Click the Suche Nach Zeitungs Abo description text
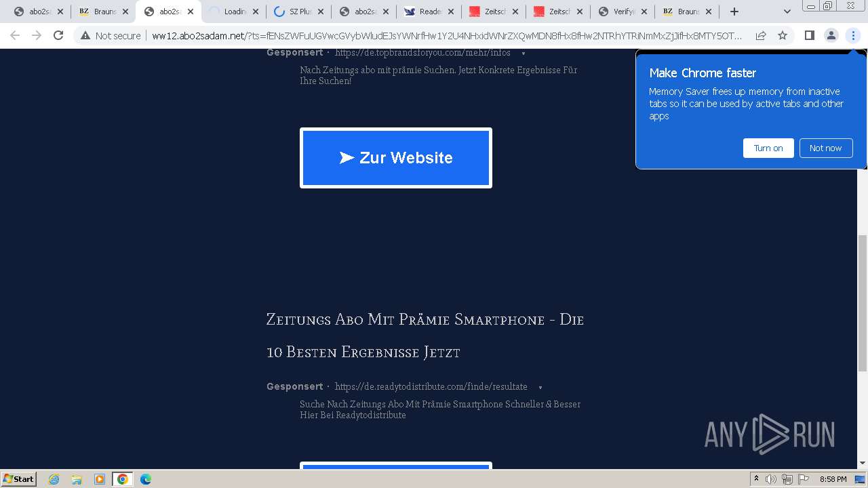 pos(440,409)
